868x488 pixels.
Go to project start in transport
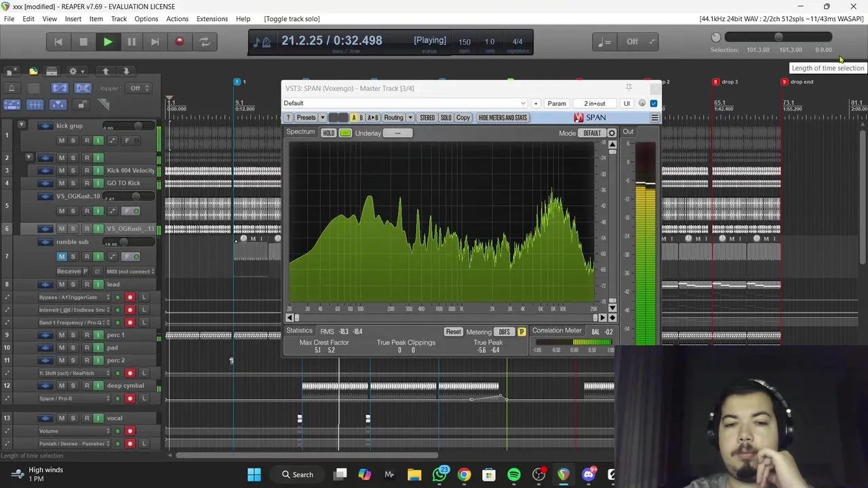click(x=58, y=42)
